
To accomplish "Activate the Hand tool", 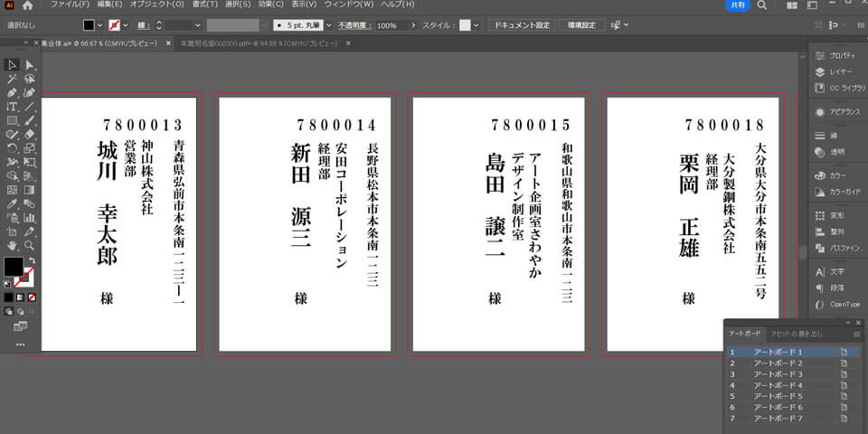I will coord(12,245).
